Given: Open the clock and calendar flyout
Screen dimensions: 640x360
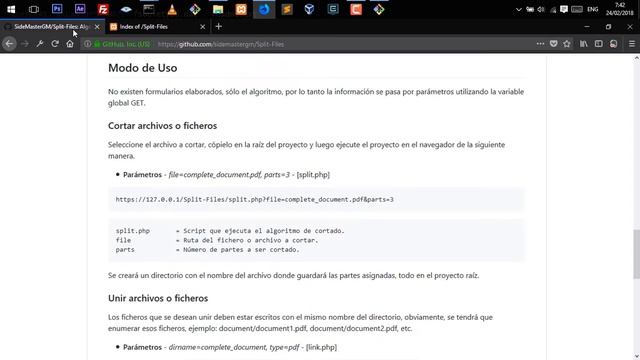Looking at the screenshot, I should pyautogui.click(x=620, y=9).
